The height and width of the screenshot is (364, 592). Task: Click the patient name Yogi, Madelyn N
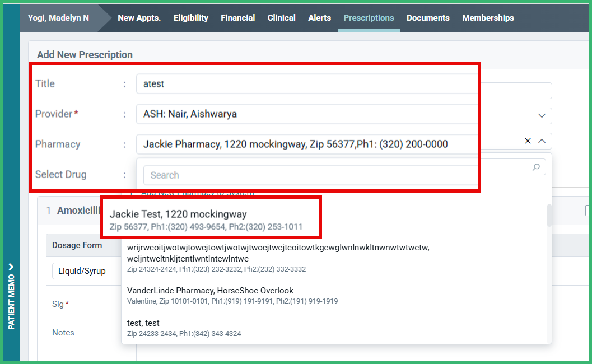pos(58,18)
